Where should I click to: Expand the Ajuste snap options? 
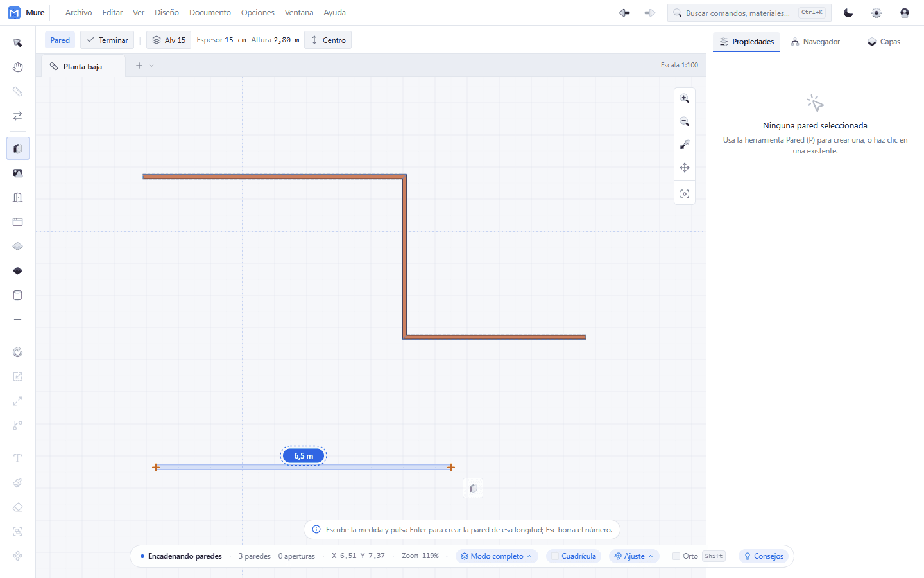634,556
